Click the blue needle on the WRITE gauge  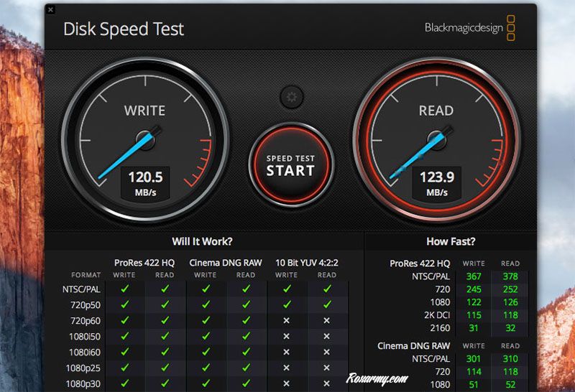click(x=122, y=154)
